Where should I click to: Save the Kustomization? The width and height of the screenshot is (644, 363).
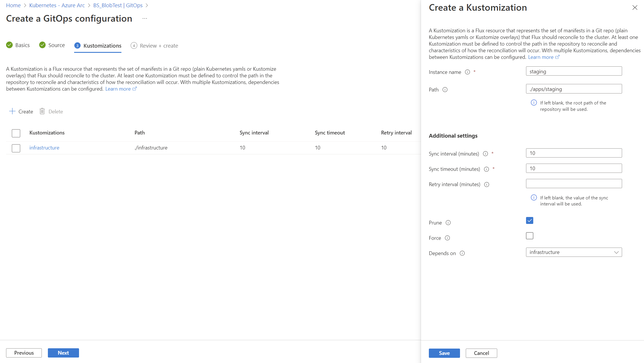[x=444, y=353]
